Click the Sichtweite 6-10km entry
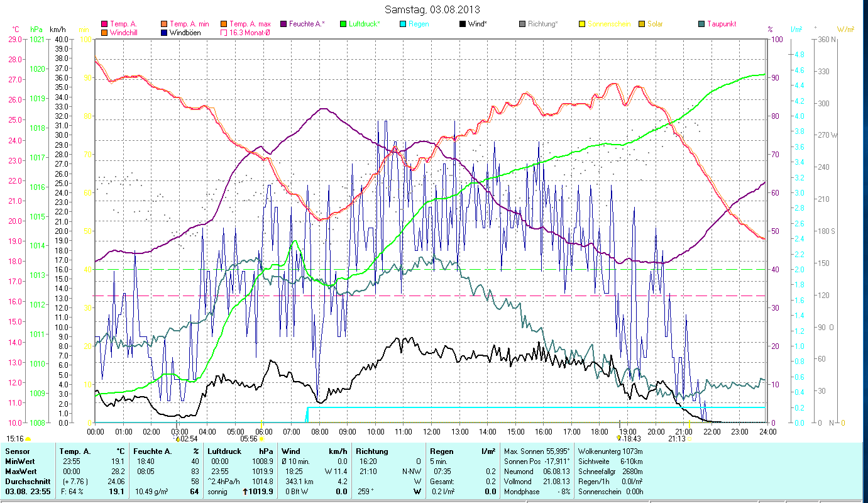868x503 pixels. 610,462
